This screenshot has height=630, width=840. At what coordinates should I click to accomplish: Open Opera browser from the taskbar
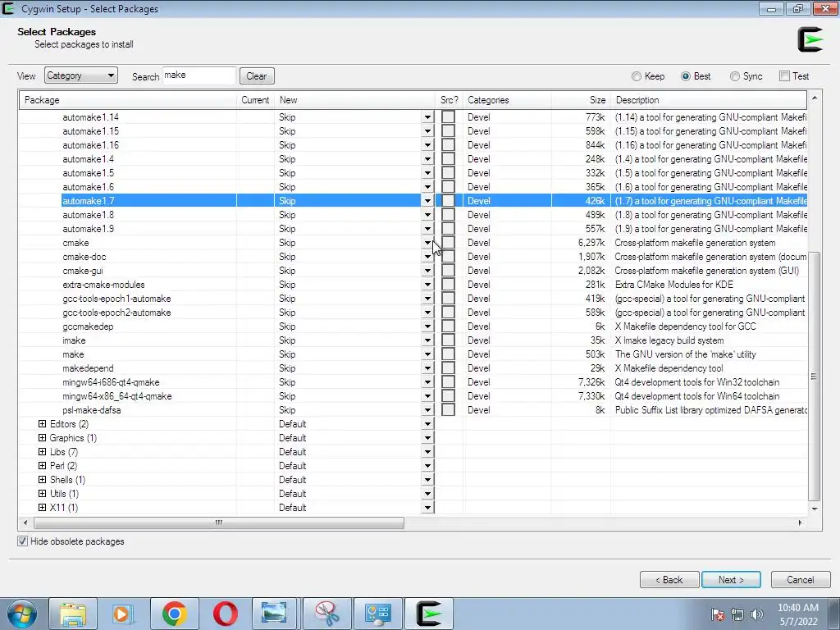225,614
